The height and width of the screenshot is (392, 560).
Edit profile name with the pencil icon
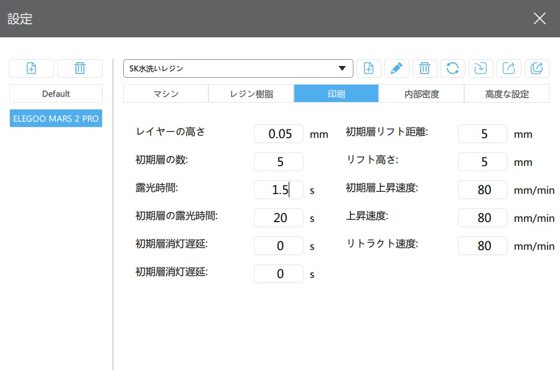coord(396,68)
